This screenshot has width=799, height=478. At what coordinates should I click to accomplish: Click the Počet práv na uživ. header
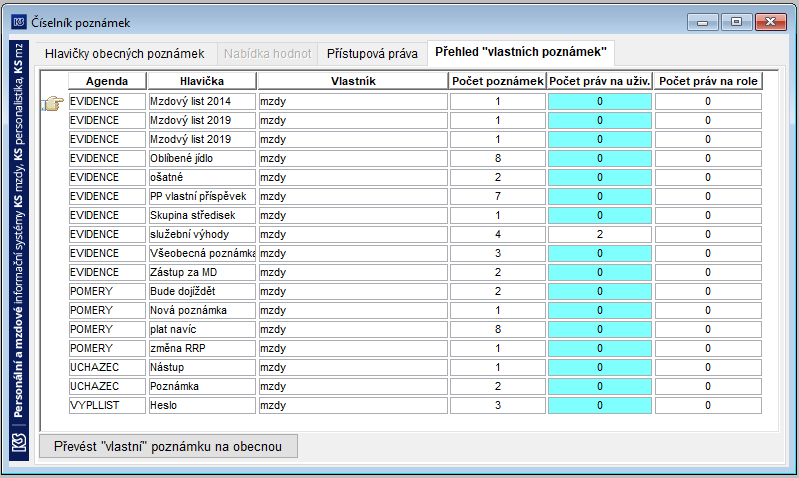600,81
